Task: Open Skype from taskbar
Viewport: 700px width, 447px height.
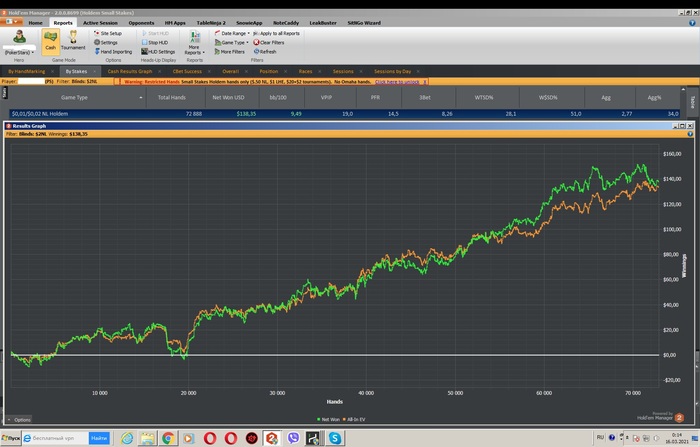Action: click(335, 438)
